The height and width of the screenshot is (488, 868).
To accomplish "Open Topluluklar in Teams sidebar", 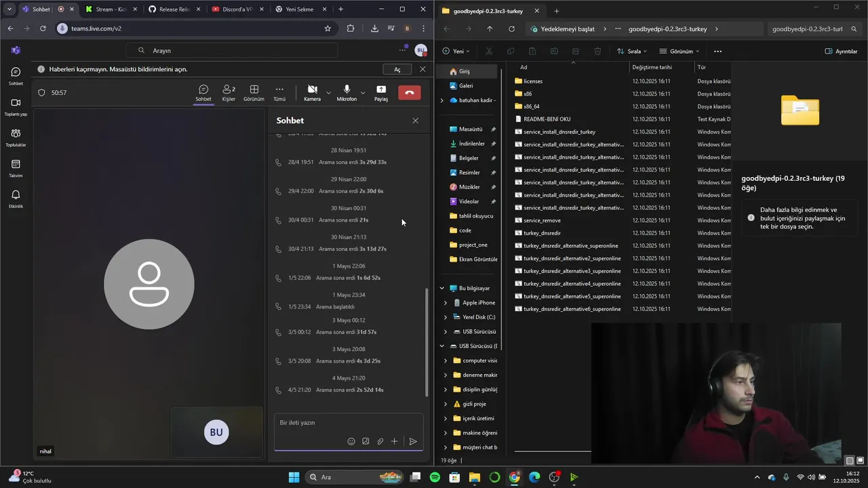I will coord(16,138).
